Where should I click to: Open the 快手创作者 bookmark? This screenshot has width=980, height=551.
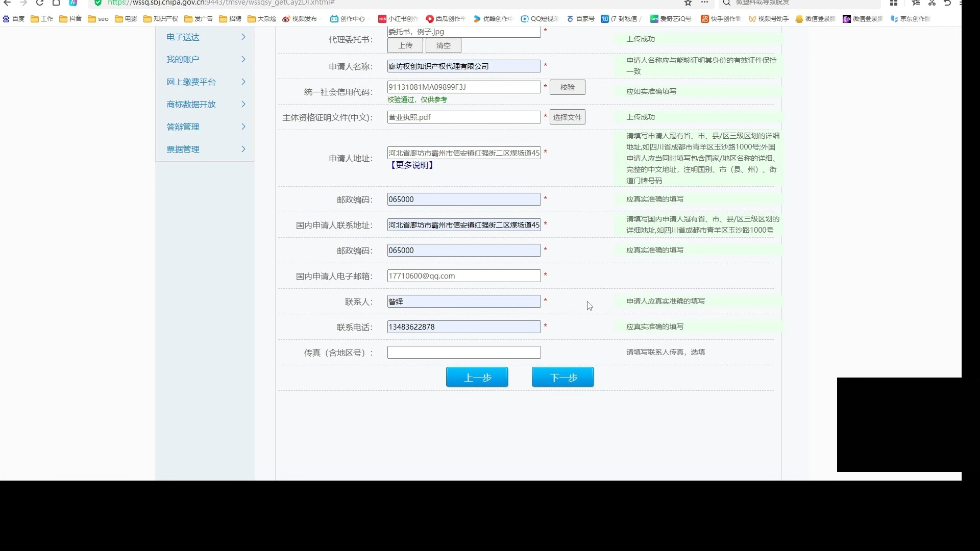(x=721, y=19)
